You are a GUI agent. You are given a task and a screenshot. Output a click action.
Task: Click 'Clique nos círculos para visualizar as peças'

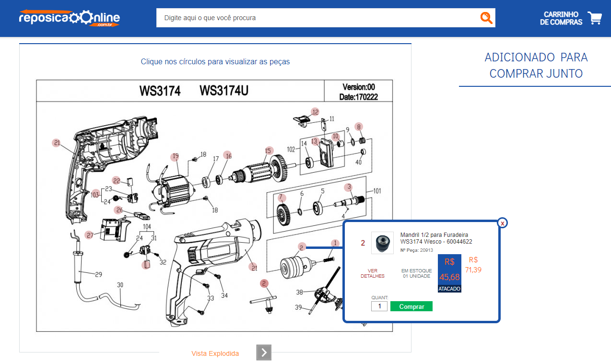click(x=215, y=62)
